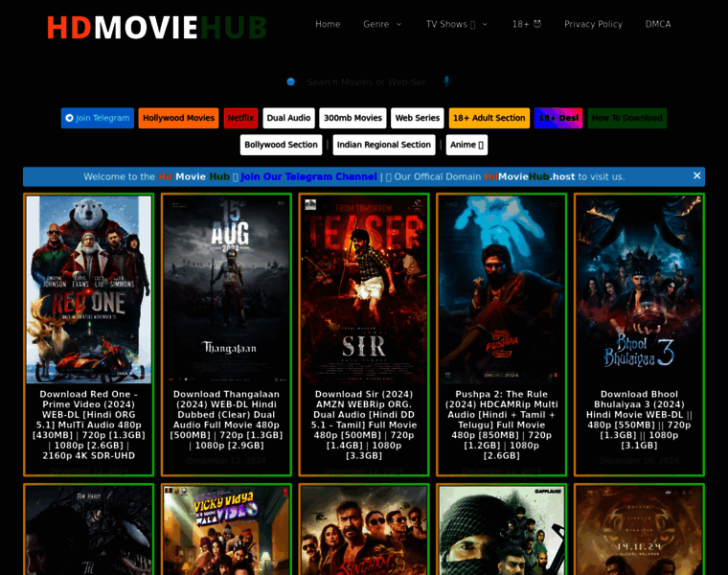Open the 14.11.24 tiger face poster
The width and height of the screenshot is (728, 575).
[639, 530]
